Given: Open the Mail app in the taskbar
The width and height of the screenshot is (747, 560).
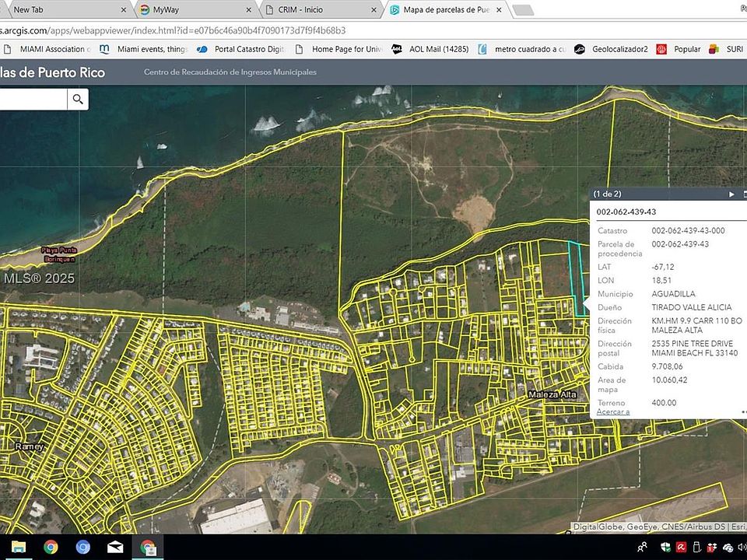Looking at the screenshot, I should pyautogui.click(x=115, y=547).
